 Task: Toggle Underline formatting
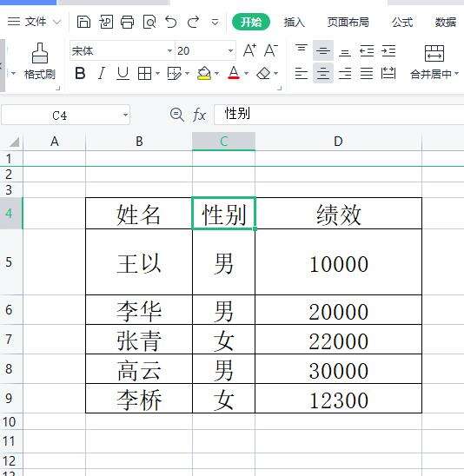123,73
